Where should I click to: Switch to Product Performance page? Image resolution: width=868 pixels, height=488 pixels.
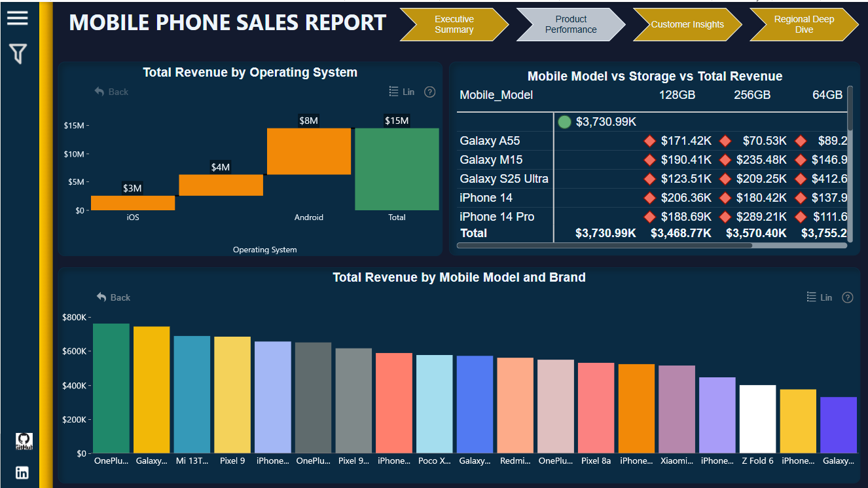(x=571, y=25)
